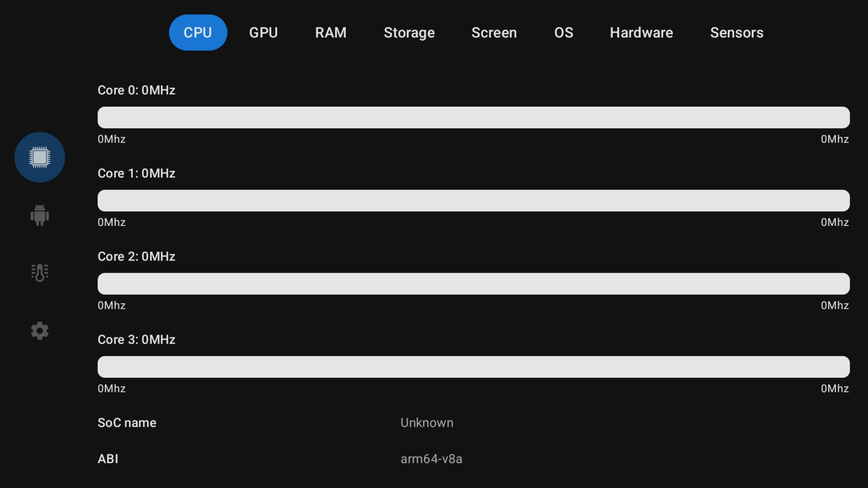Click the Core 3 frequency bar
Screen dimensions: 868x488
(x=473, y=367)
